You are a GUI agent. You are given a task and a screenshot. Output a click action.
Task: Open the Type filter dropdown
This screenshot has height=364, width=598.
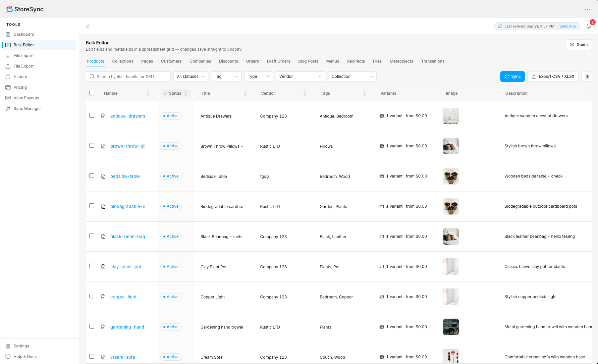pyautogui.click(x=258, y=77)
